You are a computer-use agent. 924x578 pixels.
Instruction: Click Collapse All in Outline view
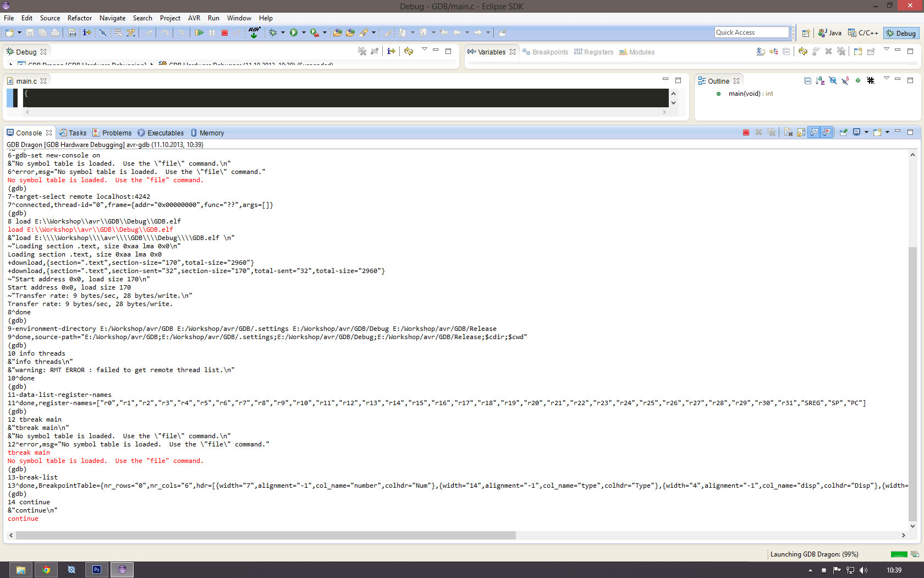coord(807,81)
